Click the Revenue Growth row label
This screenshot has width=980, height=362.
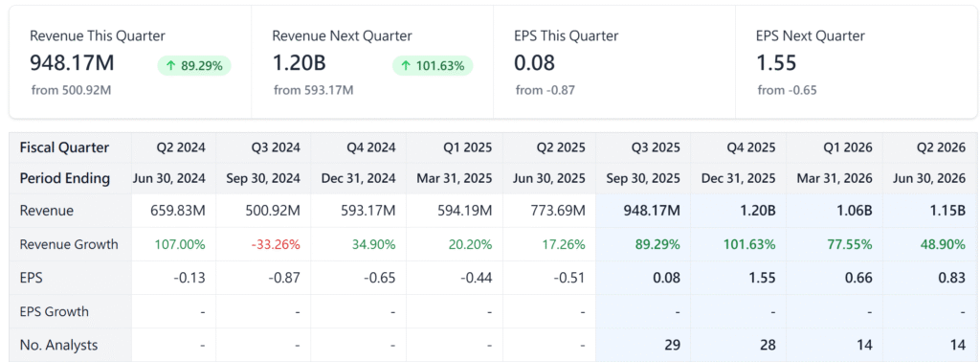69,244
